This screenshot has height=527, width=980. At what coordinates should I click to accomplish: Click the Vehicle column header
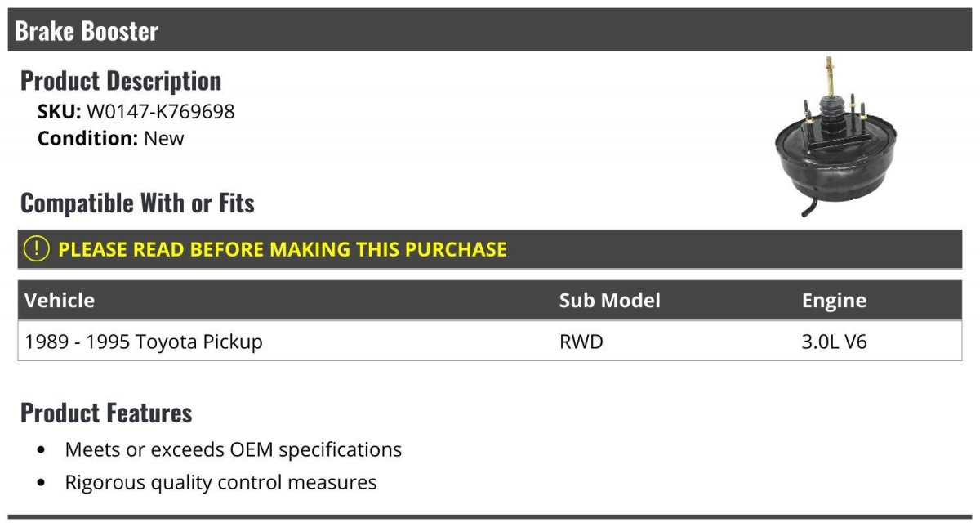[x=60, y=300]
